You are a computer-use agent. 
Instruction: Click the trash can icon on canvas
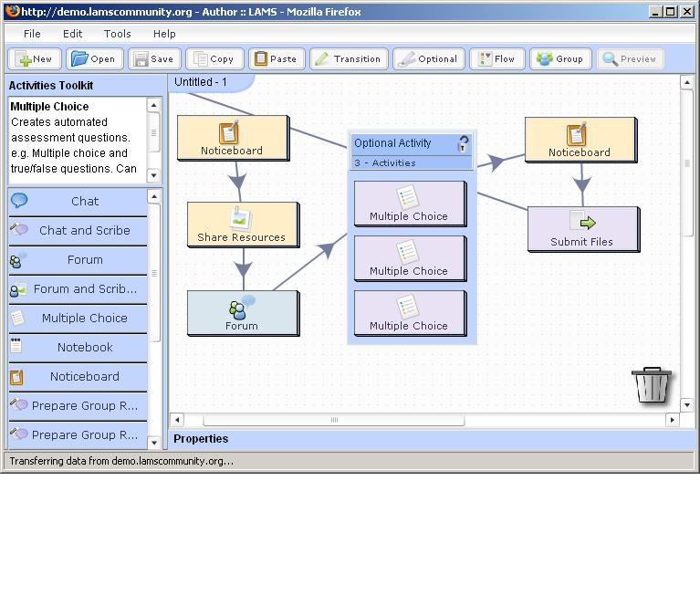[652, 385]
